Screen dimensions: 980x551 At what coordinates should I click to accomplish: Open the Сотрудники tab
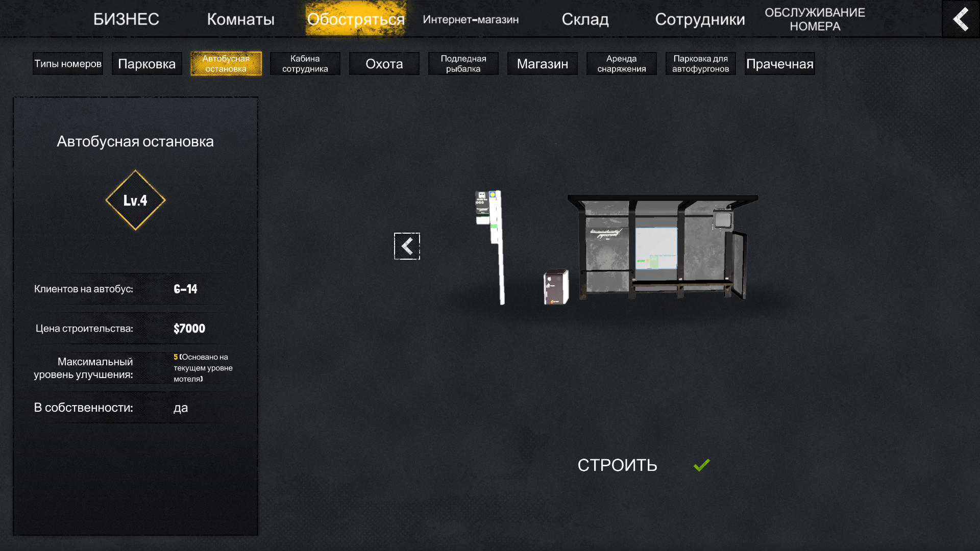coord(700,19)
